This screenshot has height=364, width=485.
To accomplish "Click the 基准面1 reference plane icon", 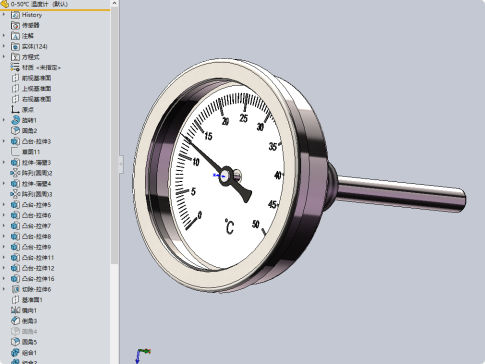I will click(x=15, y=300).
